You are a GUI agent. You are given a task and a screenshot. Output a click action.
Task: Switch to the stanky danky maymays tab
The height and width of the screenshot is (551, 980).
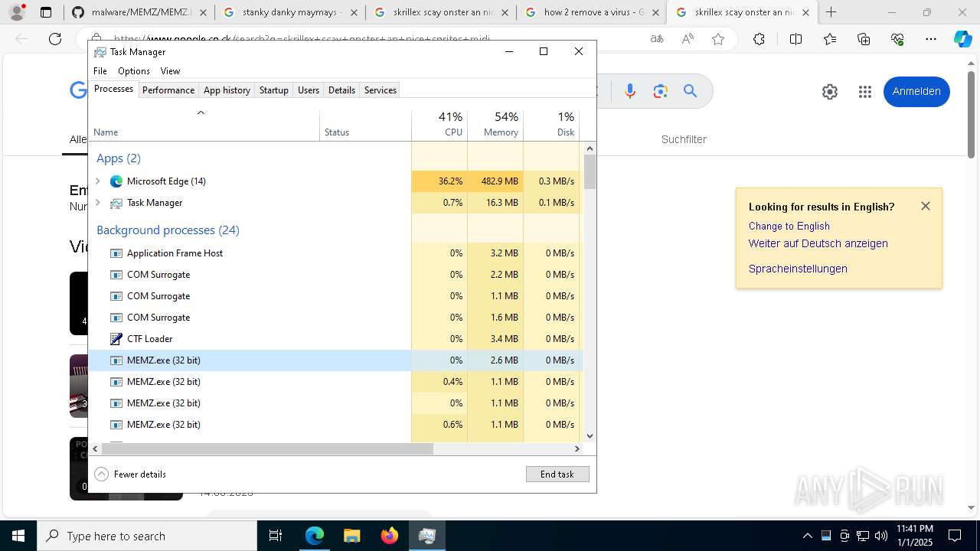289,12
